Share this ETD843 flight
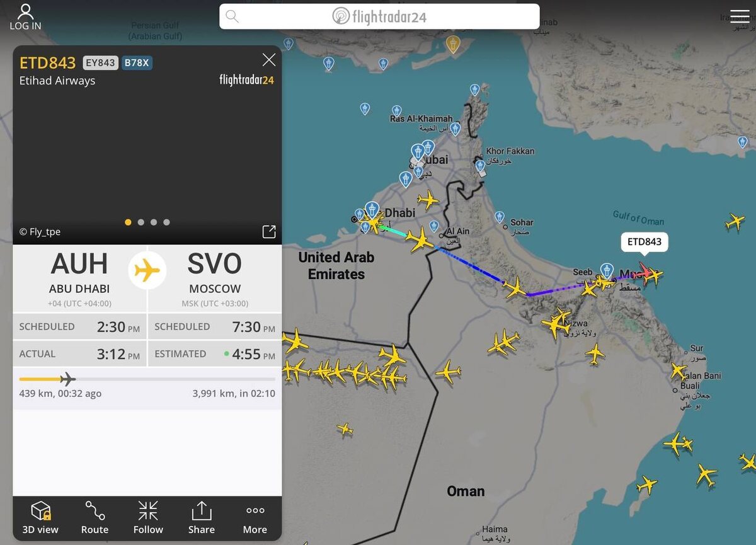The height and width of the screenshot is (545, 756). (202, 518)
